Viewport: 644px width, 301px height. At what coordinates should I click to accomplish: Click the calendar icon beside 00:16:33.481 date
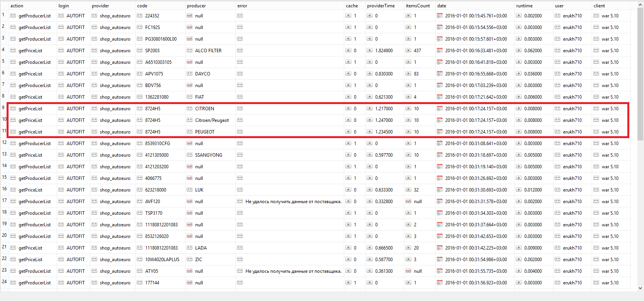coord(440,51)
